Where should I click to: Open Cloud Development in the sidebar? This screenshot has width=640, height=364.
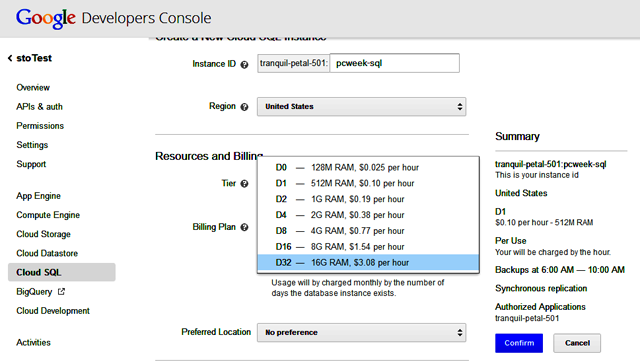[53, 311]
